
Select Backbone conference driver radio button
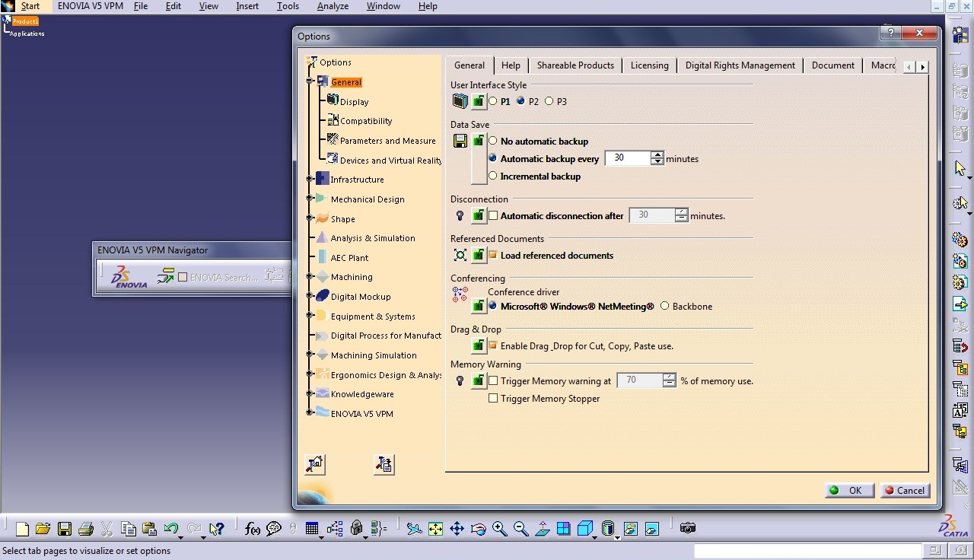[665, 307]
